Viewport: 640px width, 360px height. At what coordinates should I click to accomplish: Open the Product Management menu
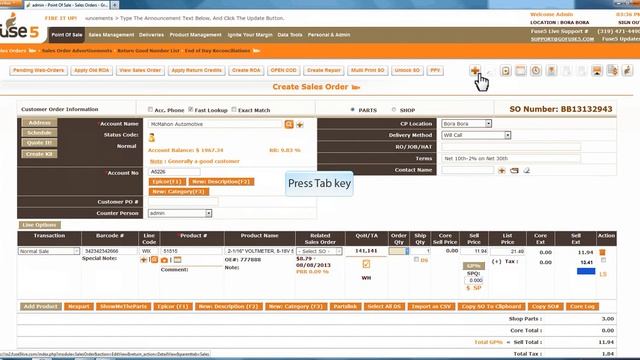click(196, 35)
